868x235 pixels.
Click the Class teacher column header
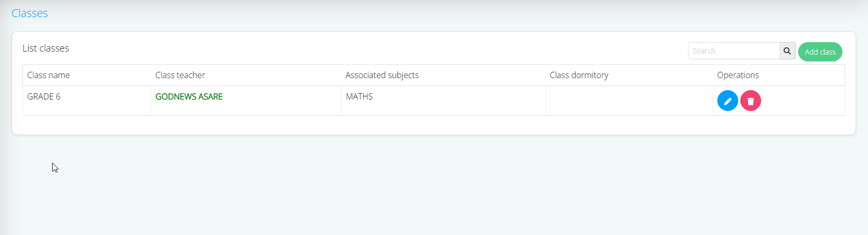tap(180, 75)
